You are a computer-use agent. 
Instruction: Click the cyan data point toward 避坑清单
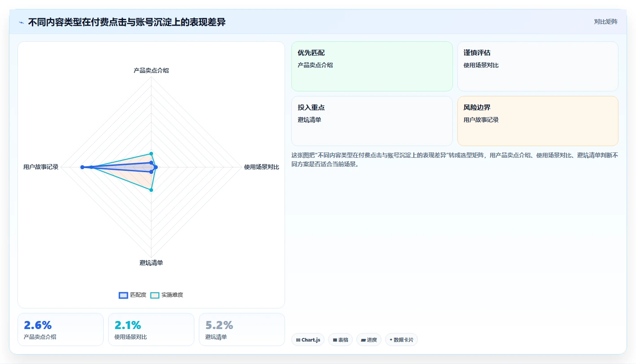click(x=151, y=190)
